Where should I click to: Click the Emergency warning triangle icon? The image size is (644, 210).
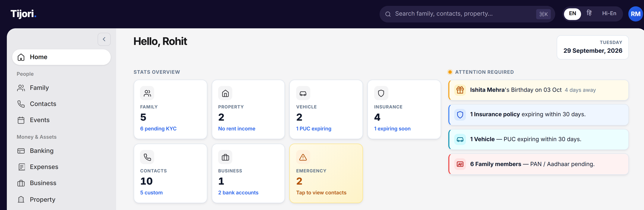[x=303, y=157]
